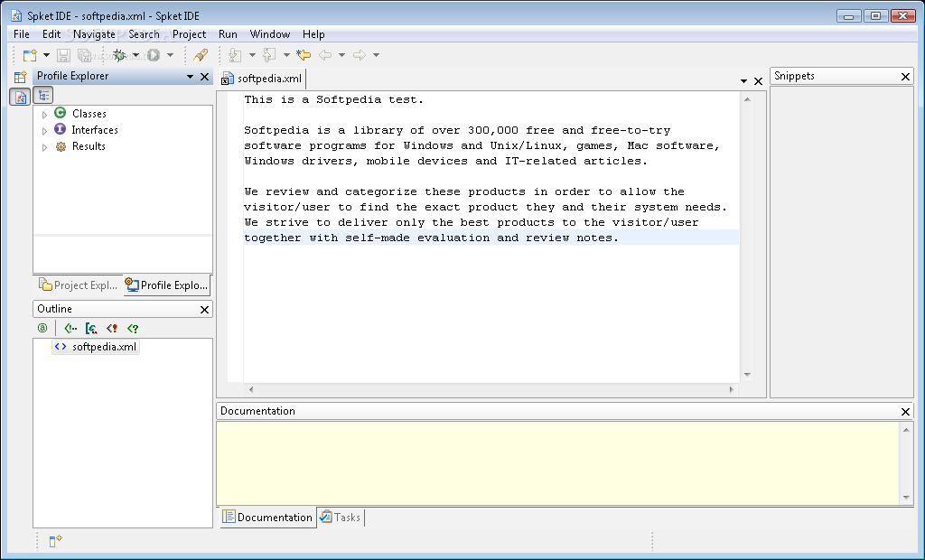This screenshot has width=925, height=560.
Task: Toggle the Outline '[<' filter icon
Action: tap(91, 328)
